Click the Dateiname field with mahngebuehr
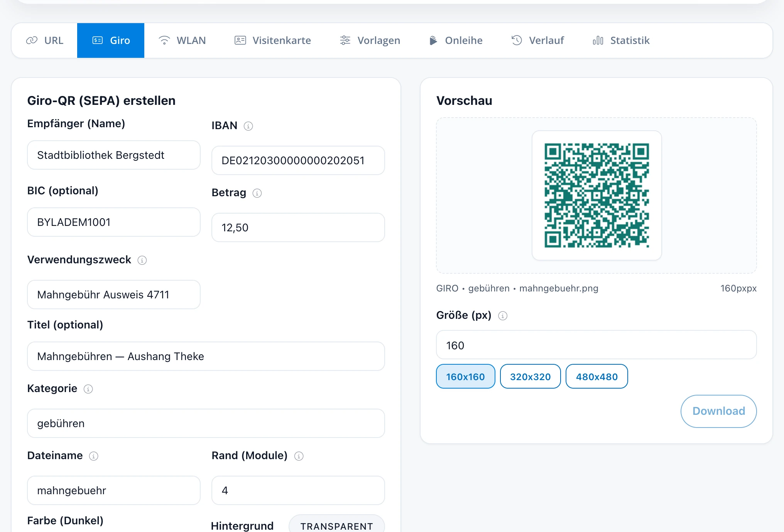This screenshot has width=784, height=532. [x=114, y=490]
